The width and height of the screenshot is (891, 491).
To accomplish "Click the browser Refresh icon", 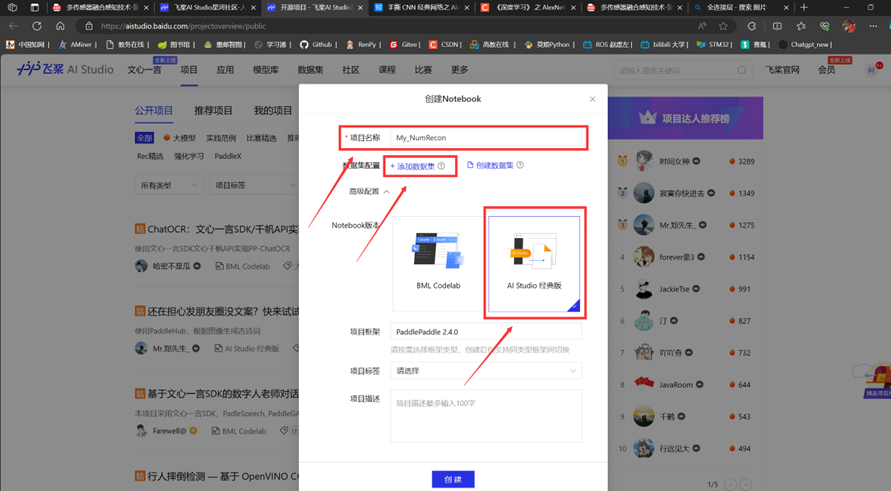I will click(37, 26).
